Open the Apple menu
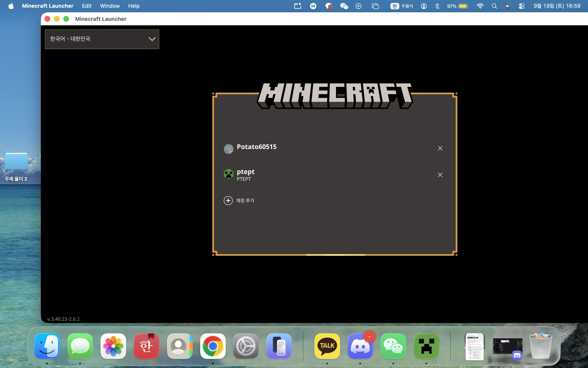The height and width of the screenshot is (368, 588). point(11,6)
